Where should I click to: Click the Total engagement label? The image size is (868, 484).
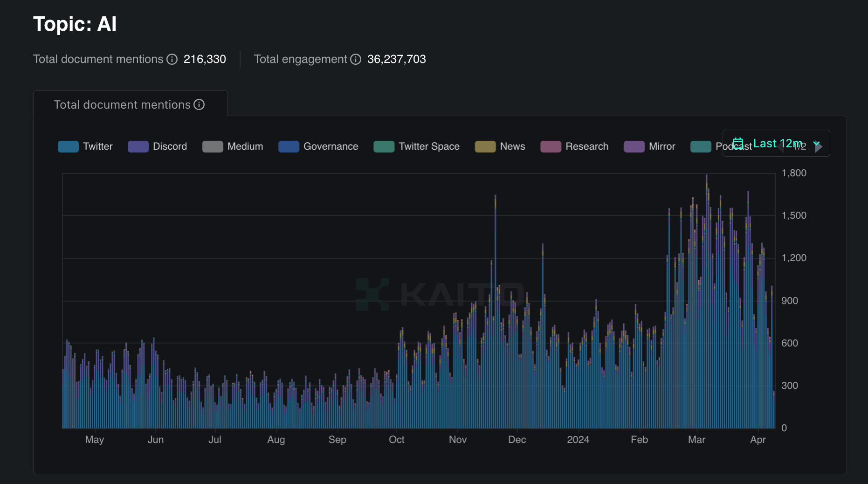pos(301,59)
